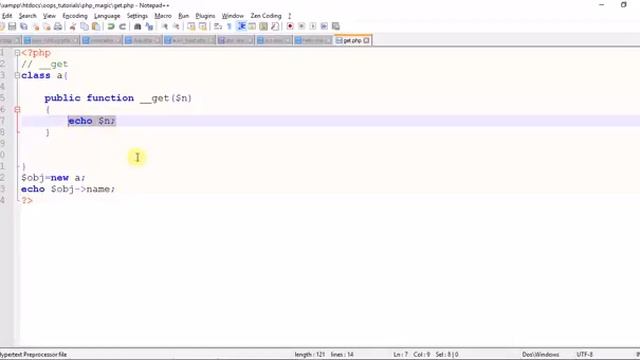Viewport: 640px width, 360px height.
Task: Click Dos\Windows line ending status field
Action: coord(540,354)
